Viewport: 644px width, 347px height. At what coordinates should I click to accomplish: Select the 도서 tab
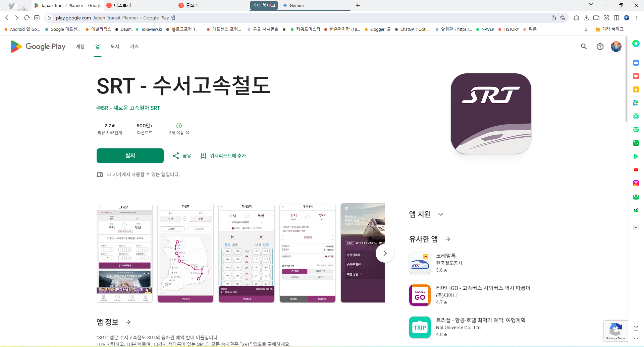115,47
